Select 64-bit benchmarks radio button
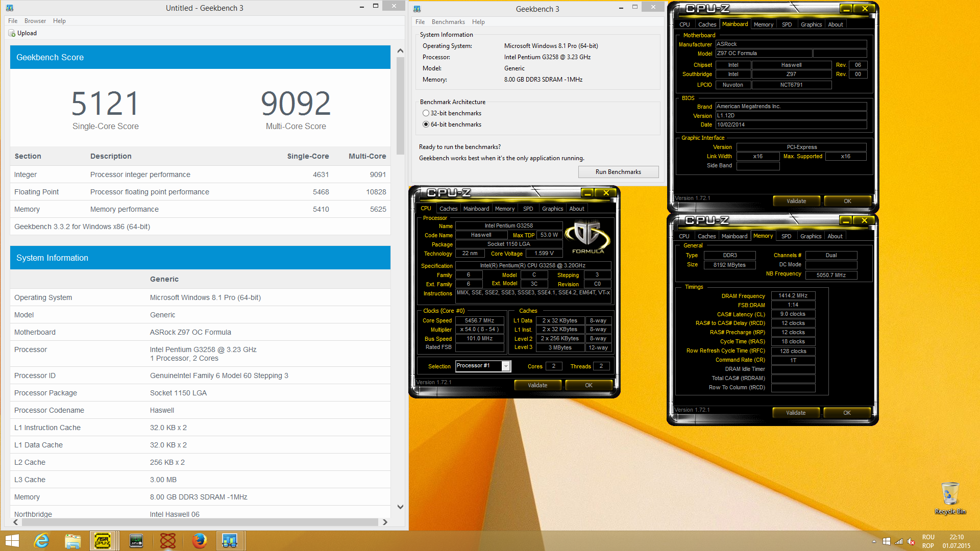The height and width of the screenshot is (551, 980). (x=426, y=124)
